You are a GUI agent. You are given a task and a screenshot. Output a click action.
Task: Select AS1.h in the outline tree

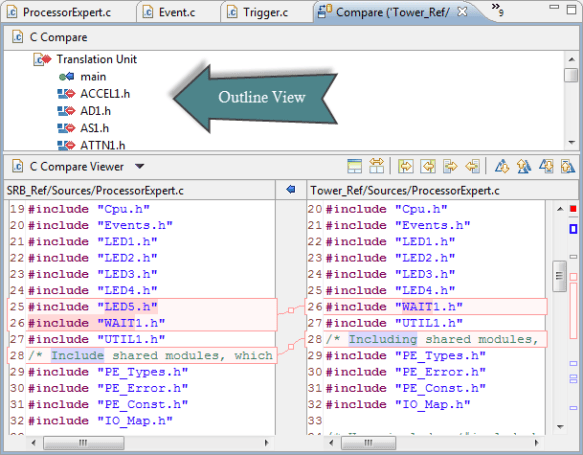click(x=94, y=128)
